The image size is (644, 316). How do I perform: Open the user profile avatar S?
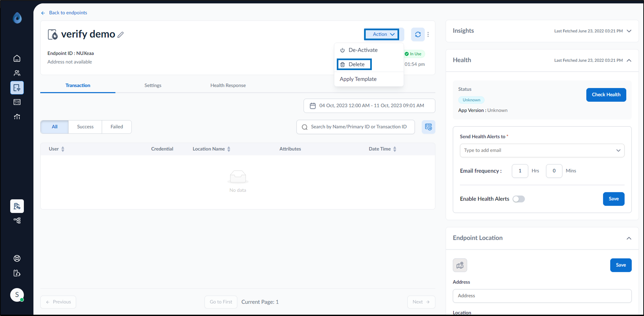point(17,295)
